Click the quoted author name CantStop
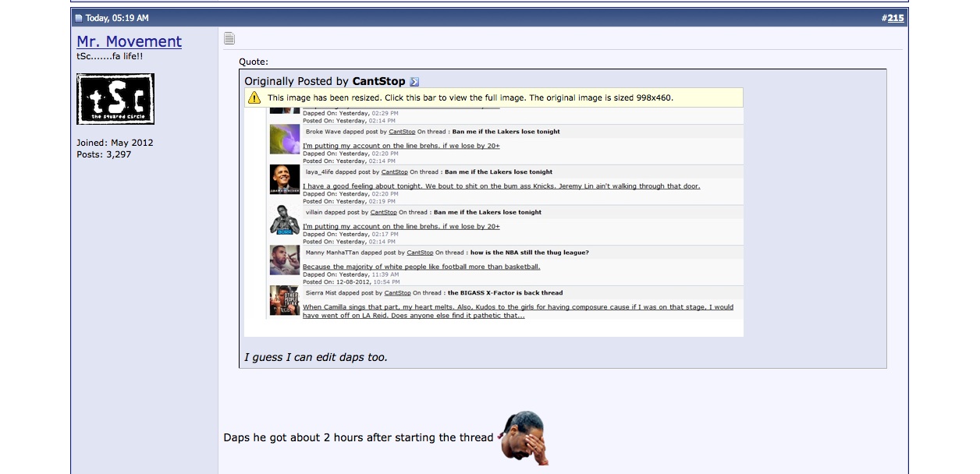Image resolution: width=980 pixels, height=474 pixels. pyautogui.click(x=378, y=81)
